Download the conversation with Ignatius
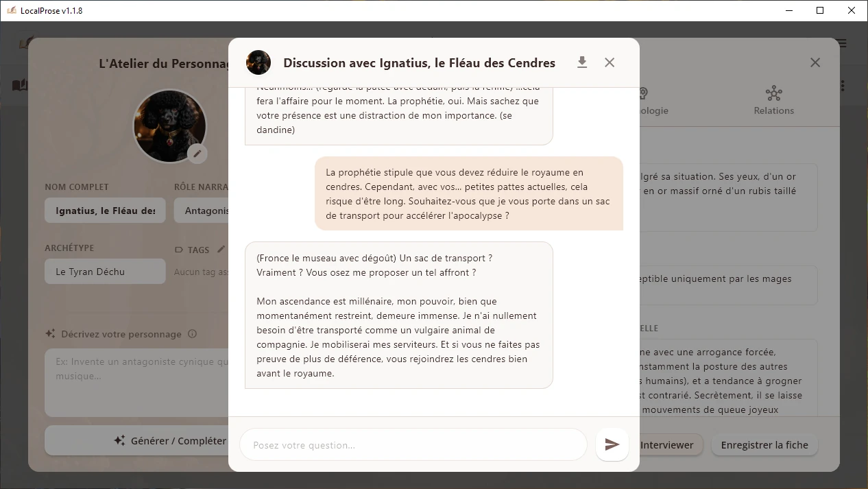This screenshot has height=489, width=868. [x=582, y=62]
